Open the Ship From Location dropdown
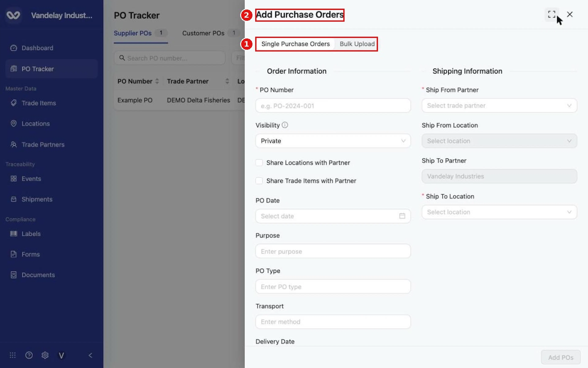Screen dimensions: 588x368 (x=499, y=141)
